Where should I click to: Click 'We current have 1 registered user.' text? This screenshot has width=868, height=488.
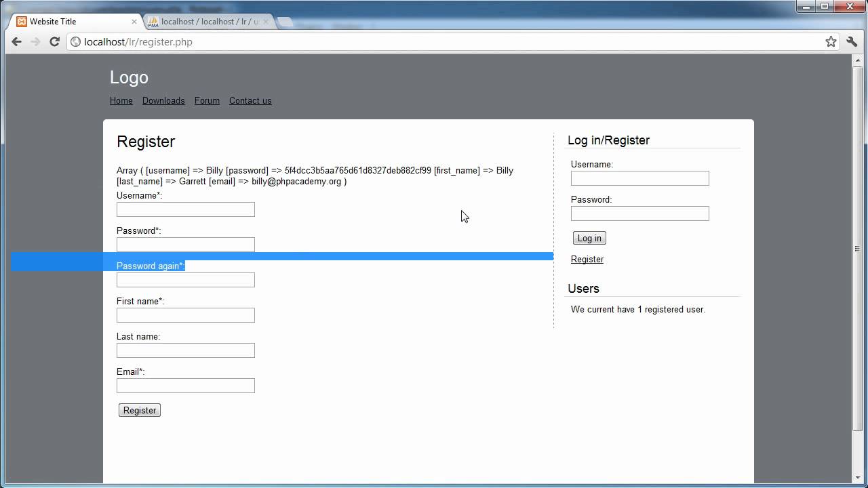coord(638,310)
